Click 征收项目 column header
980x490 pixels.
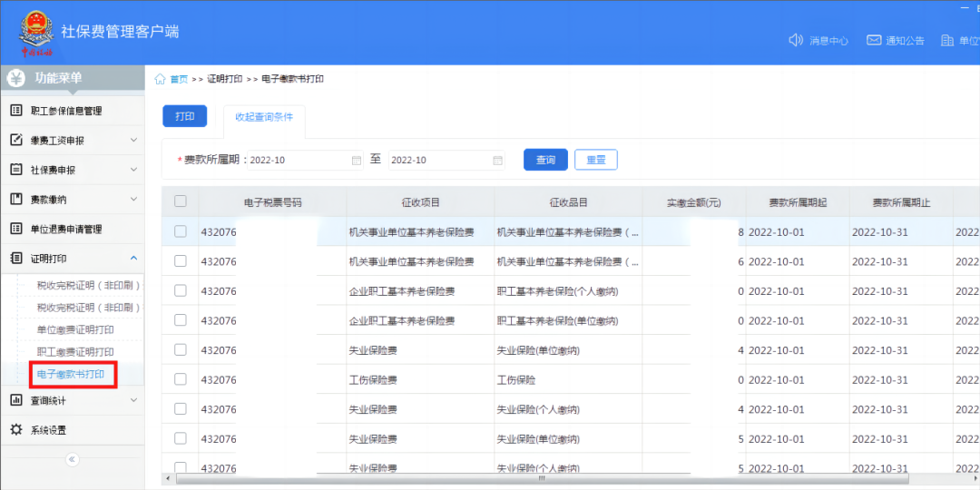point(421,201)
